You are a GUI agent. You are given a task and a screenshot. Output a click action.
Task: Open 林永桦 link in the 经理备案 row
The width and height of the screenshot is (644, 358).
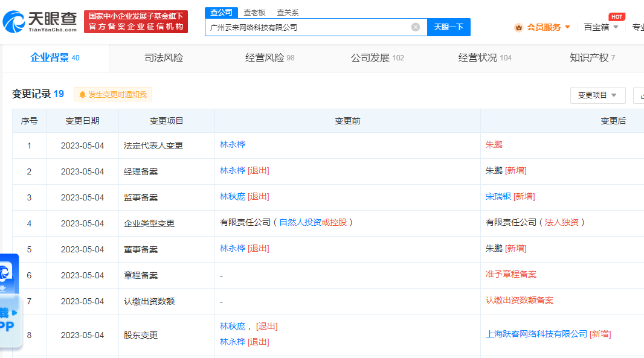pos(233,170)
